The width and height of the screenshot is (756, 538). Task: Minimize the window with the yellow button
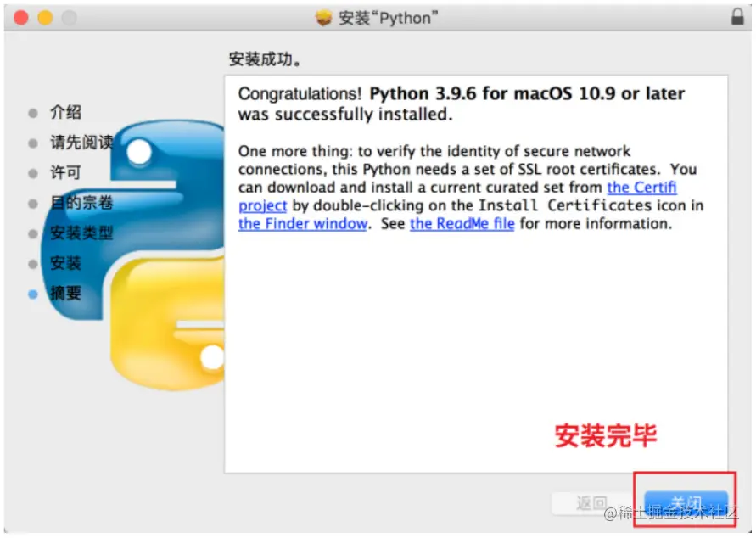point(45,18)
